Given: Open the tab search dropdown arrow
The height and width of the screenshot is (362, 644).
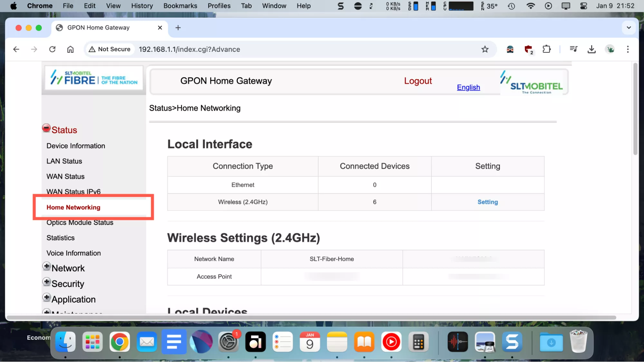Looking at the screenshot, I should (x=629, y=28).
